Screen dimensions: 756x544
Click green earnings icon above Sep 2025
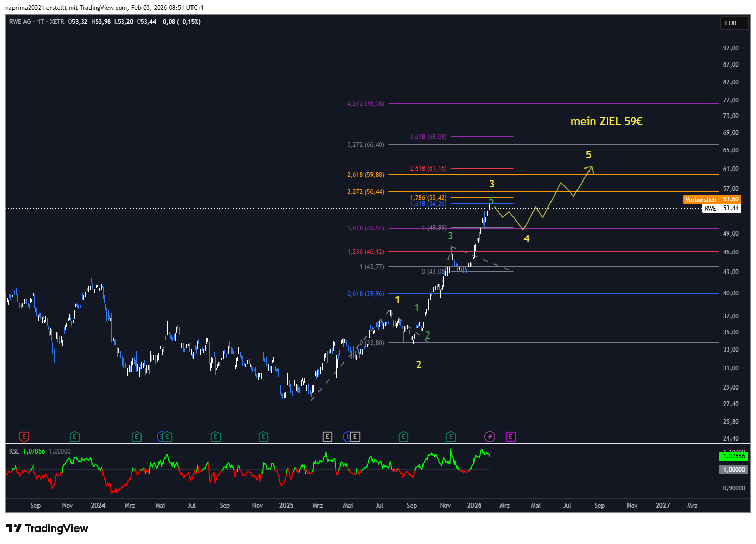pyautogui.click(x=403, y=436)
